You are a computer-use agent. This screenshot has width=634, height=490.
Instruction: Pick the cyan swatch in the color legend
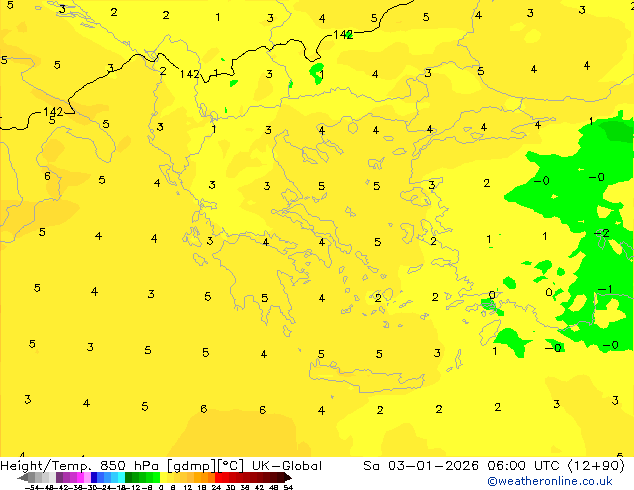tap(121, 478)
